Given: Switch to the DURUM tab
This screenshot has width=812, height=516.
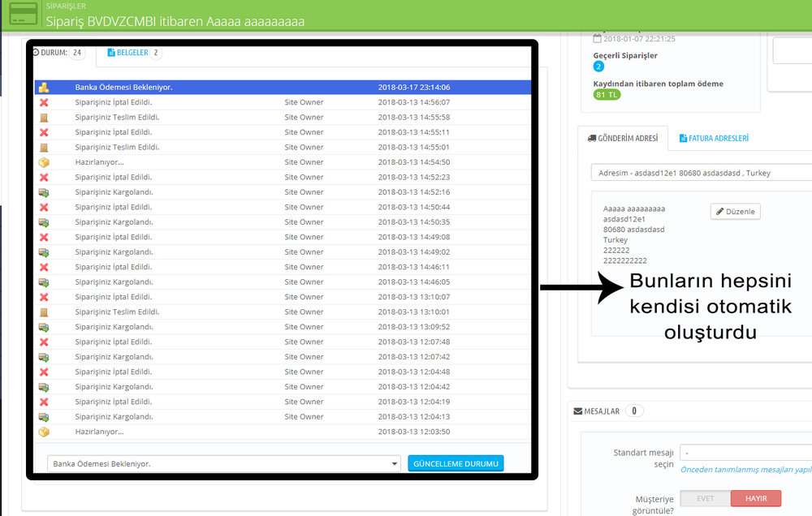Looking at the screenshot, I should (59, 53).
